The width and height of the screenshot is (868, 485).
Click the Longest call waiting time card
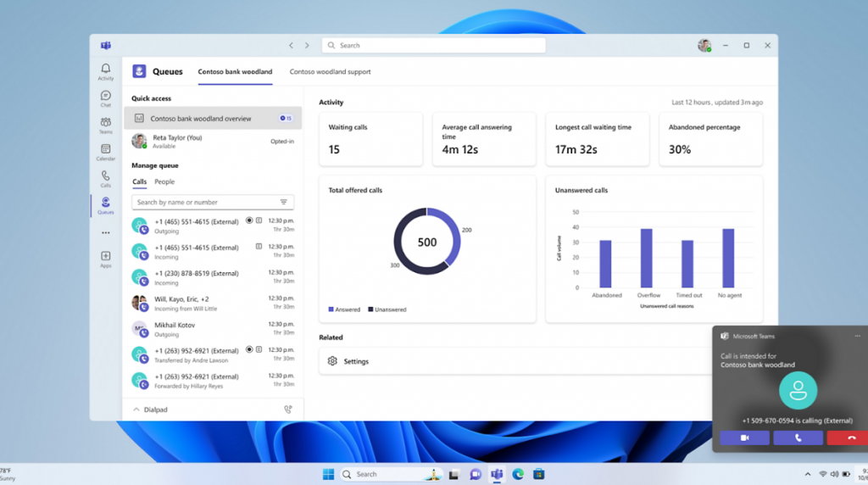598,139
